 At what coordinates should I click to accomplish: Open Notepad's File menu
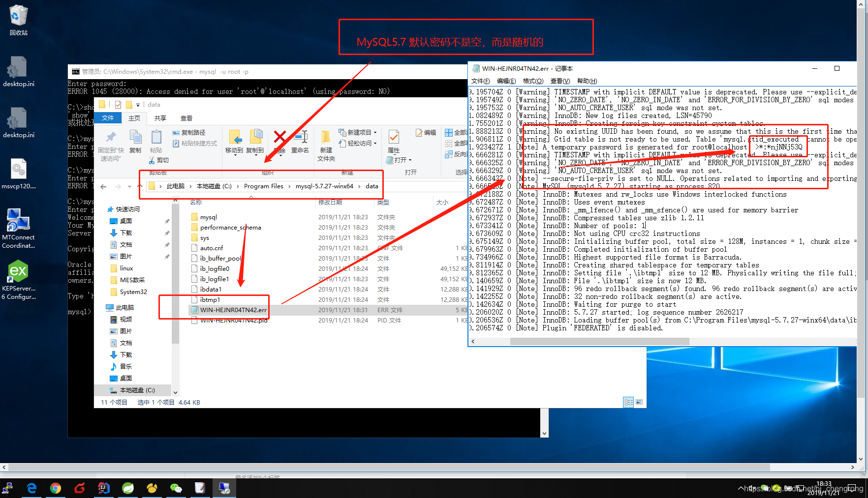481,81
